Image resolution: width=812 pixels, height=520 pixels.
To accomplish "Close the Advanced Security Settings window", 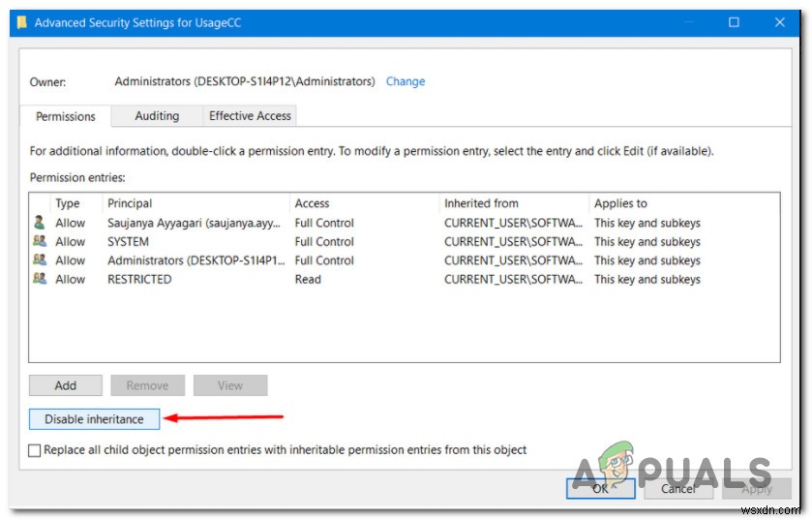I will (x=779, y=22).
